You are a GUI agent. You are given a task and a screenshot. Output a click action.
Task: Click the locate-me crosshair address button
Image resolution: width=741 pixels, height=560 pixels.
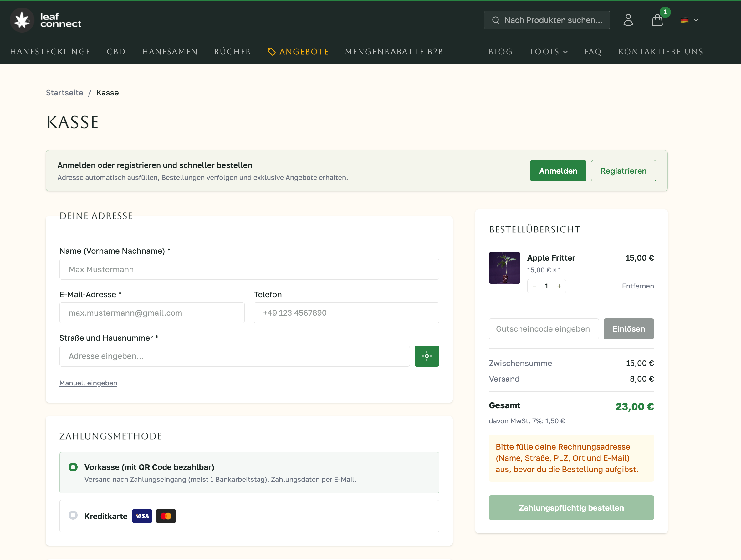(427, 356)
